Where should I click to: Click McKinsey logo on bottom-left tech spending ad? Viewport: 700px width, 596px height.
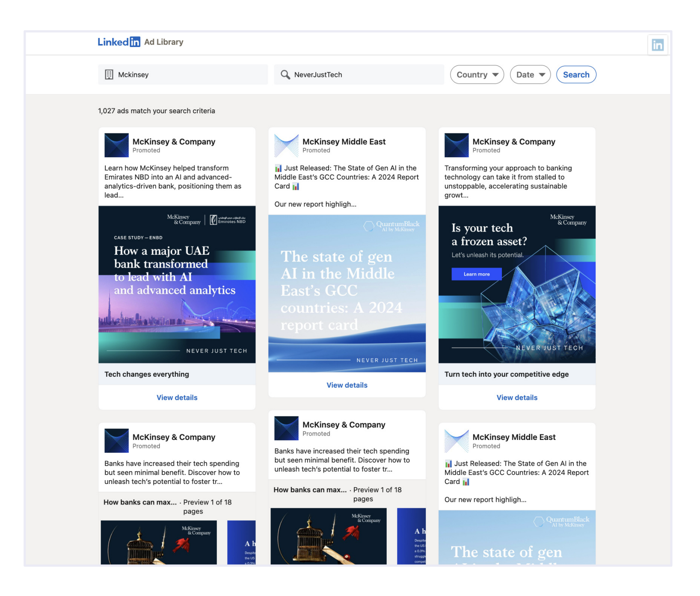[x=116, y=440]
